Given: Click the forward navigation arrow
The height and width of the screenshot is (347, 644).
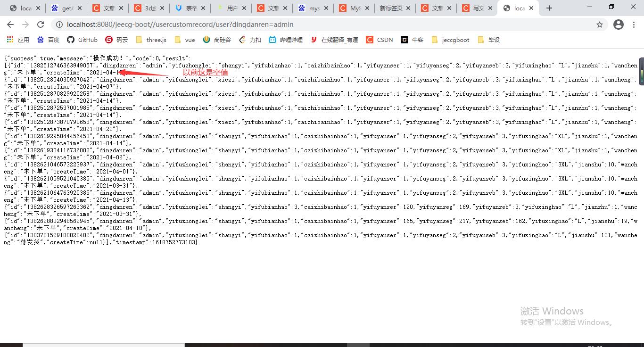Looking at the screenshot, I should coord(25,25).
